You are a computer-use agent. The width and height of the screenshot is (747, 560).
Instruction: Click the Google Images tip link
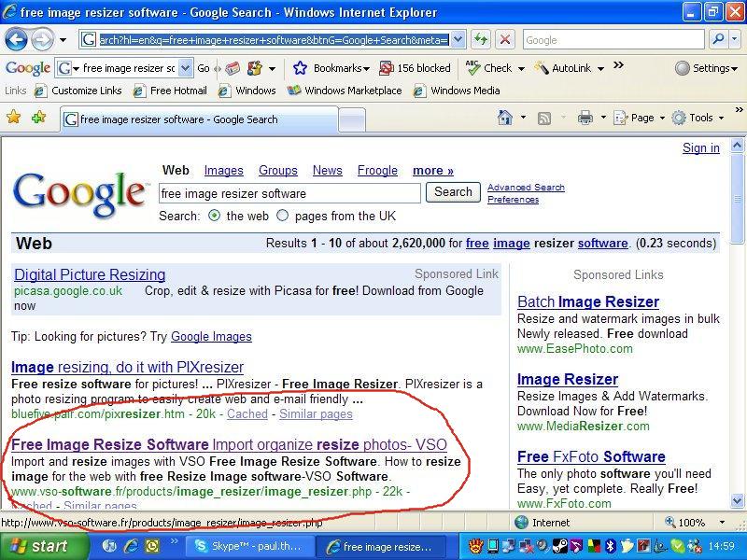tap(211, 337)
